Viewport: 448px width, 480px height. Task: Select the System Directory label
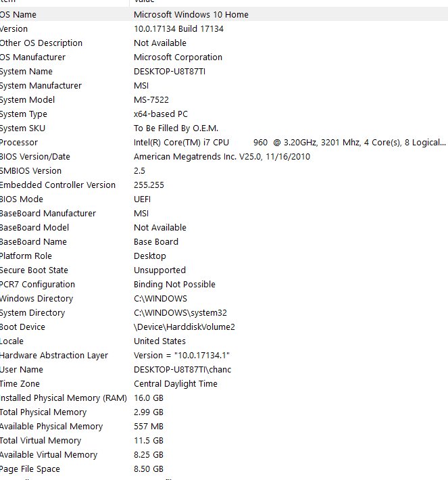click(x=32, y=313)
